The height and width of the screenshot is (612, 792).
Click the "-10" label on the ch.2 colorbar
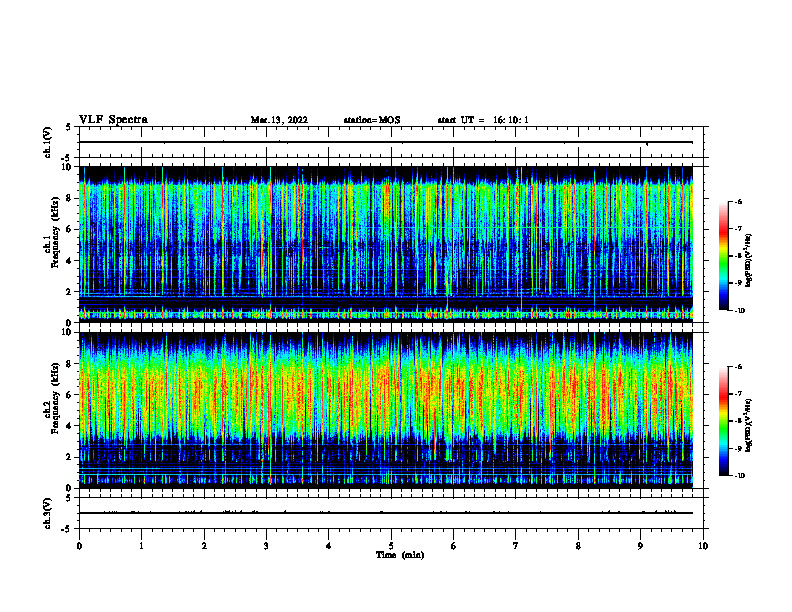pos(739,476)
